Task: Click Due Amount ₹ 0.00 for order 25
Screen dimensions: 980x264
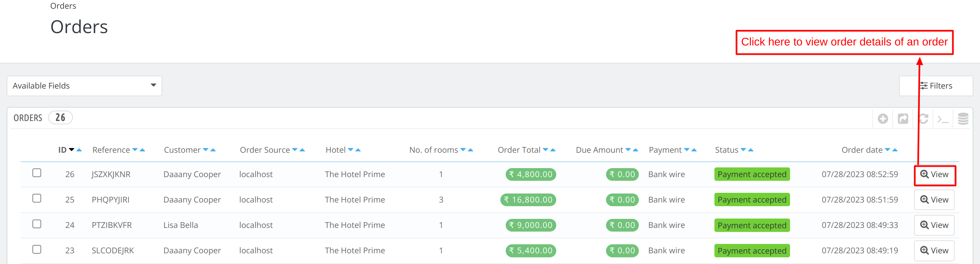Action: 622,200
